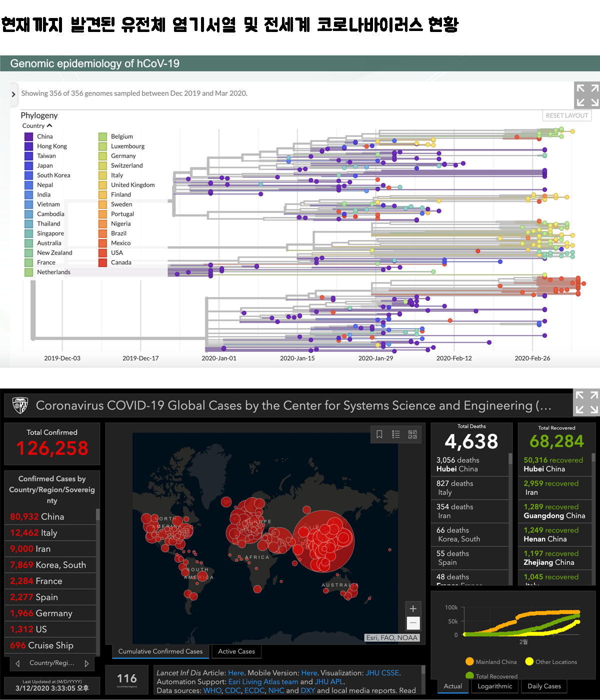The width and height of the screenshot is (600, 700).
Task: Open the left sidebar chevron arrow
Action: coord(13,94)
